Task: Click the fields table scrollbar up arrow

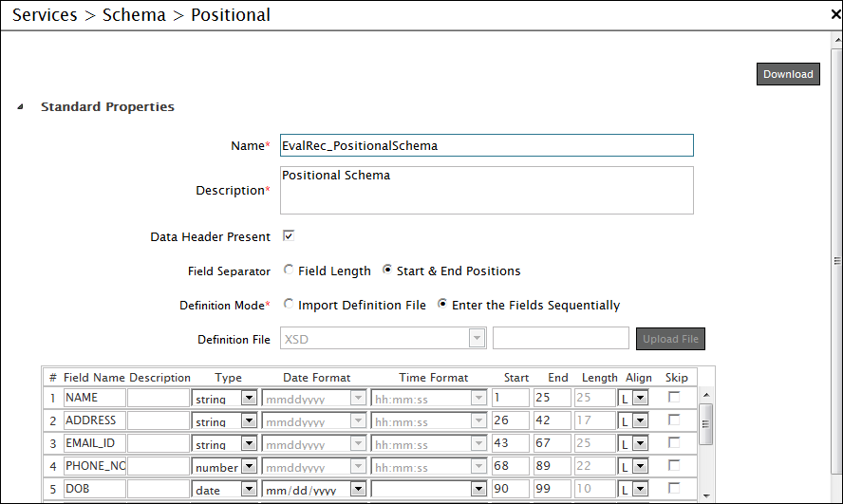Action: [705, 394]
